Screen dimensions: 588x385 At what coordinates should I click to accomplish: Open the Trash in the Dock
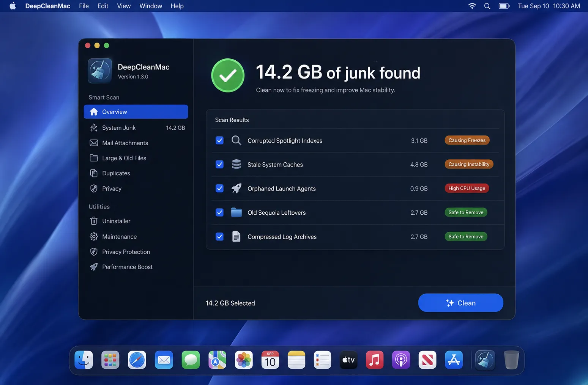[x=511, y=360]
